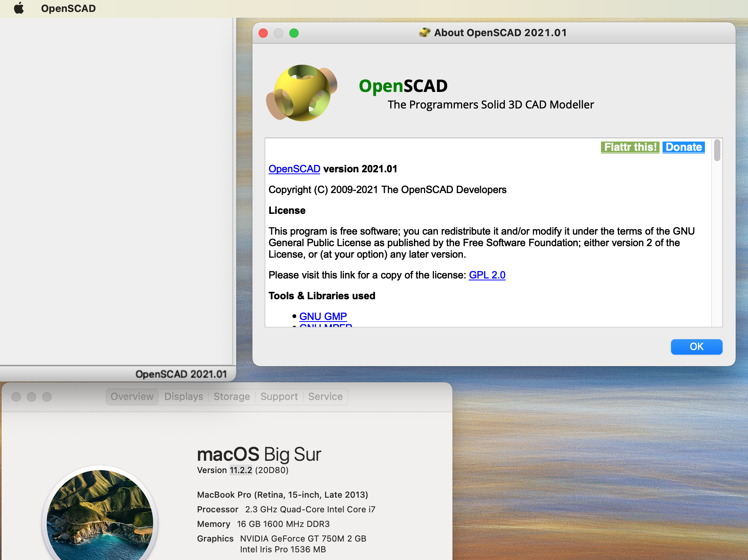Click the OpenSCAD cube logo in the About dialog
Image resolution: width=748 pixels, height=560 pixels.
(302, 93)
